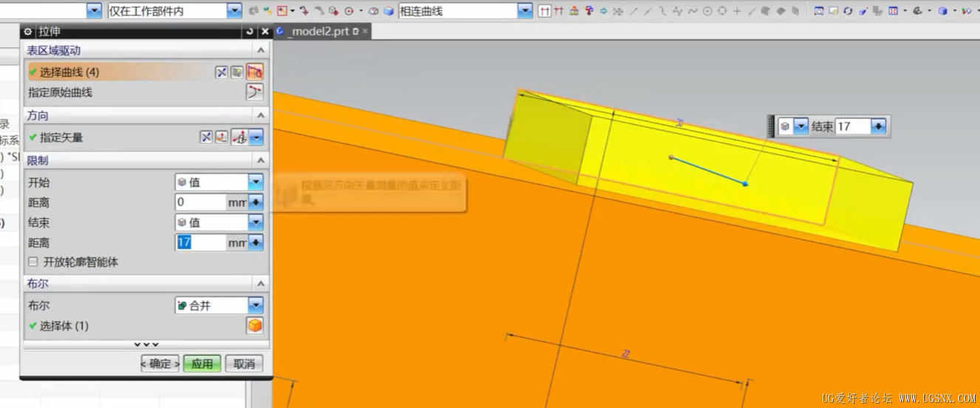Click the end 距离 field showing 17
This screenshot has width=980, height=408.
click(201, 242)
